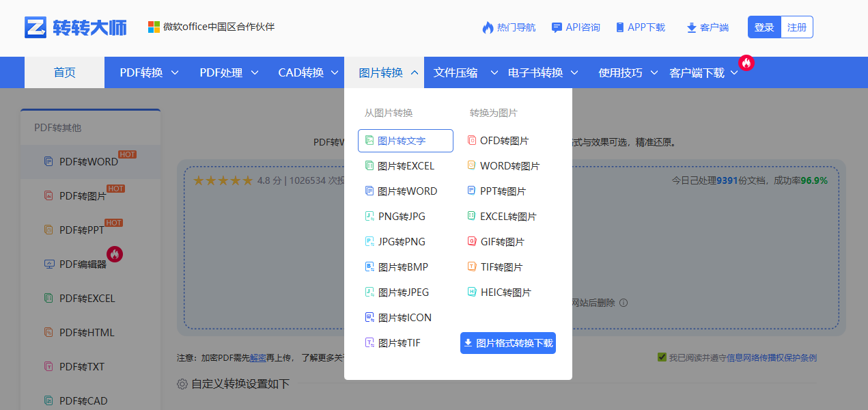Screen dimensions: 868x410
Task: Open the PDF转TXT sidebar item
Action: click(x=90, y=367)
